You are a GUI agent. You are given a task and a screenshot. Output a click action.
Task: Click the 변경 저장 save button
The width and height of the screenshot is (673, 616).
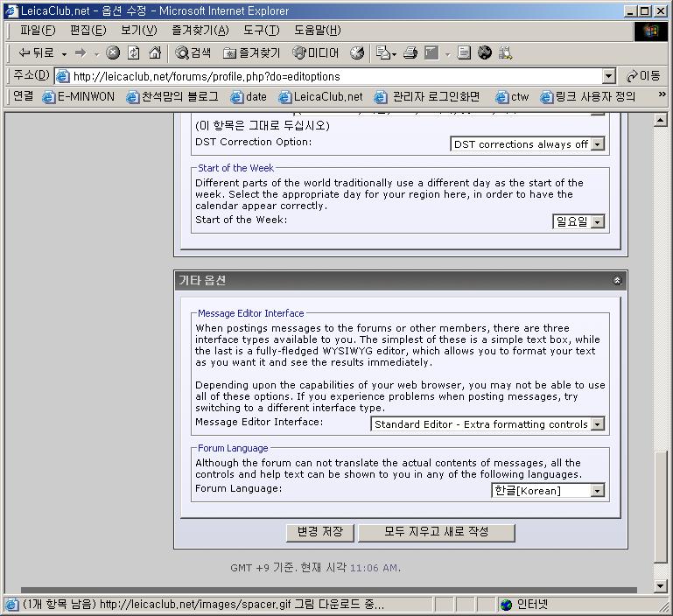point(319,532)
